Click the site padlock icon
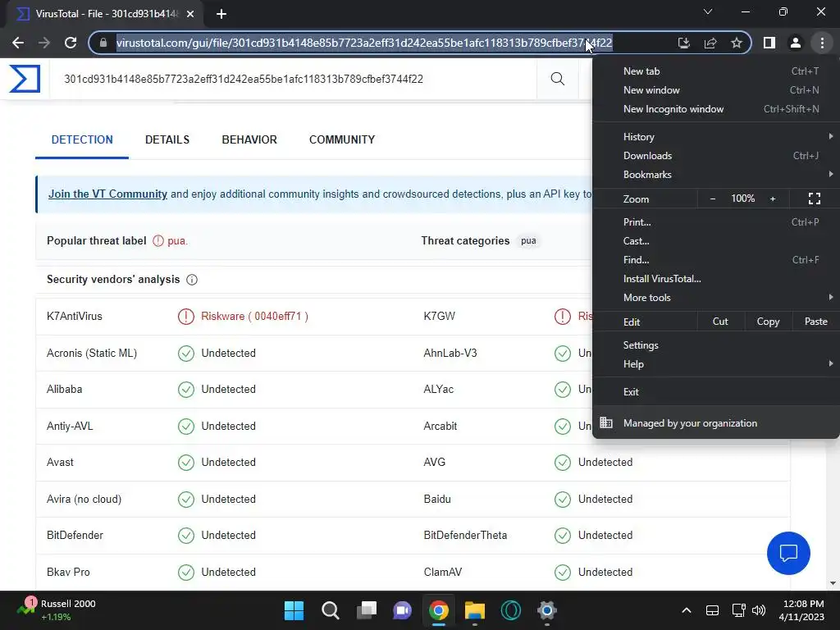 coord(103,43)
